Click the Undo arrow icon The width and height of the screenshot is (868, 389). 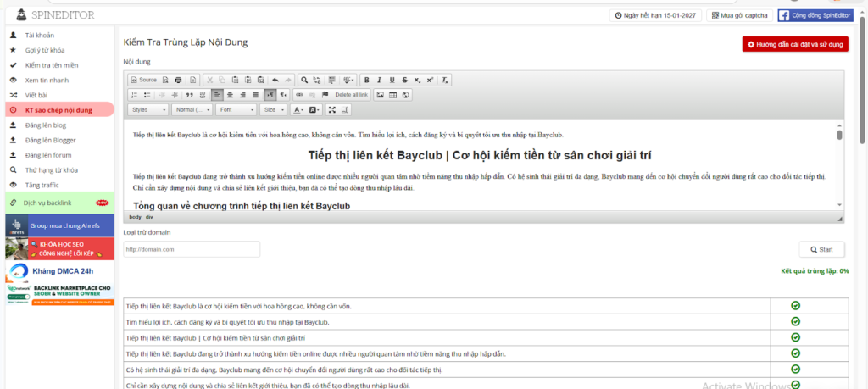pos(275,80)
